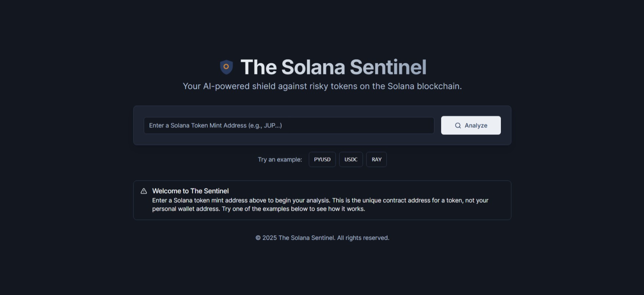Screen dimensions: 644x295
Task: Click the copyright footer text
Action: click(322, 237)
